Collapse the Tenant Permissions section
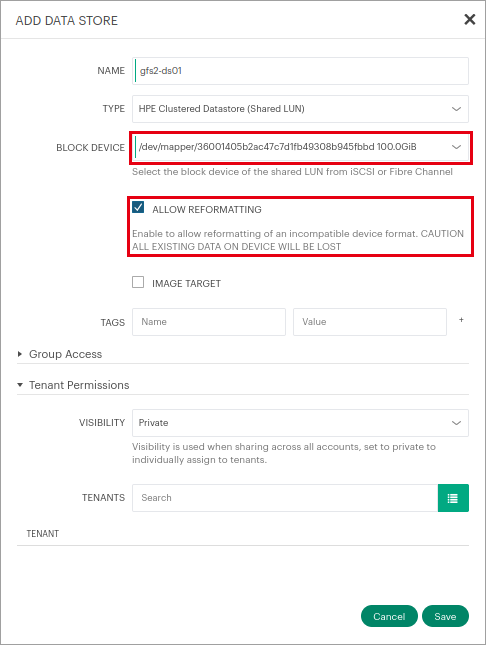The width and height of the screenshot is (486, 645). (73, 385)
